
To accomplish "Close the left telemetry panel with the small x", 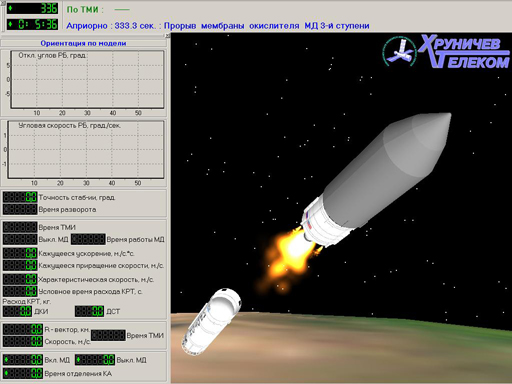I will (168, 36).
